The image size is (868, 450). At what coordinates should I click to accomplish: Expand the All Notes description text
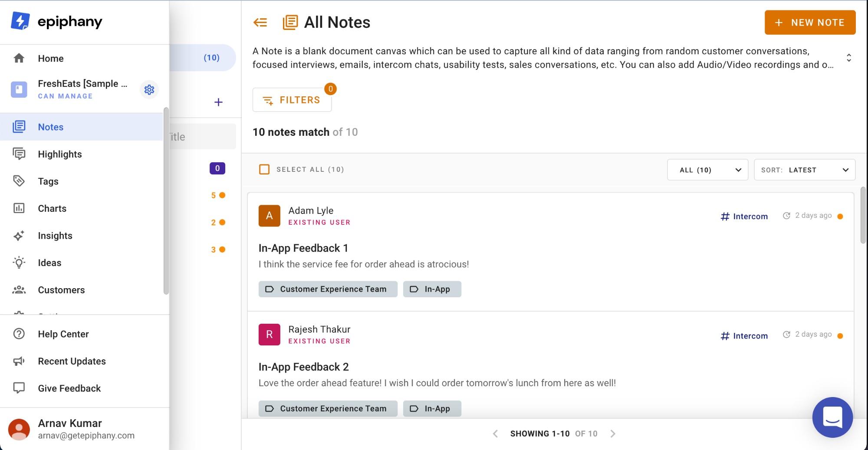click(x=849, y=58)
